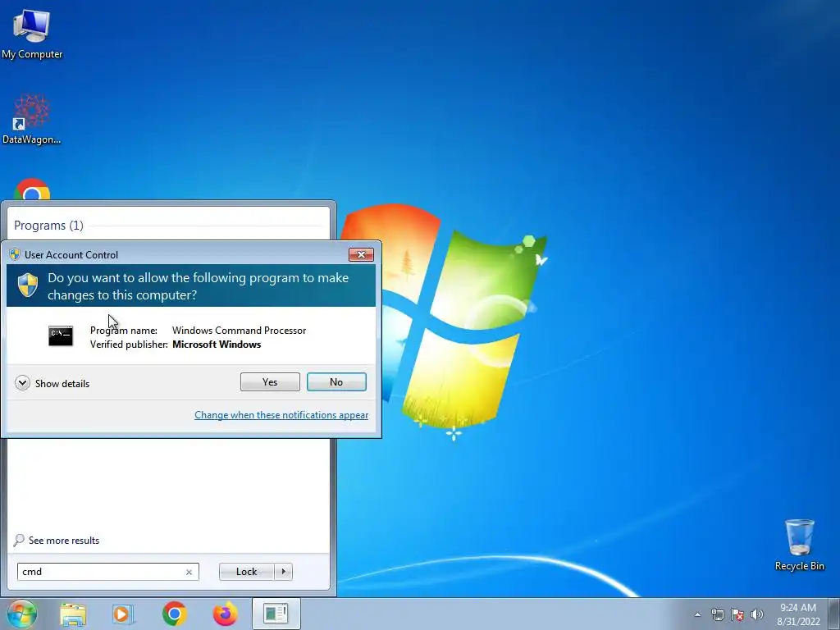Click the volume speaker tray icon
This screenshot has width=840, height=630.
pyautogui.click(x=757, y=614)
